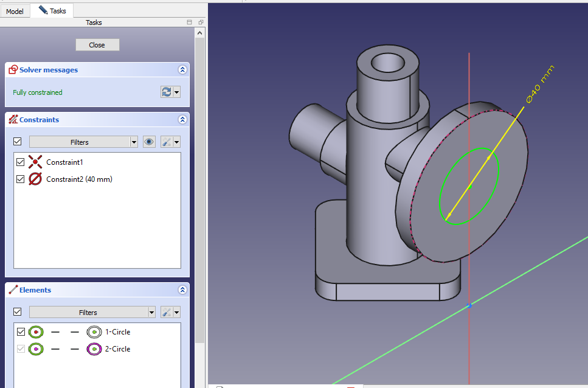
Task: Collapse the Elements section
Action: pyautogui.click(x=182, y=290)
